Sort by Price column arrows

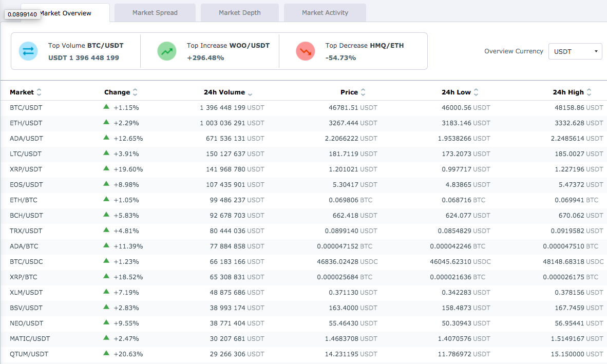pos(363,92)
